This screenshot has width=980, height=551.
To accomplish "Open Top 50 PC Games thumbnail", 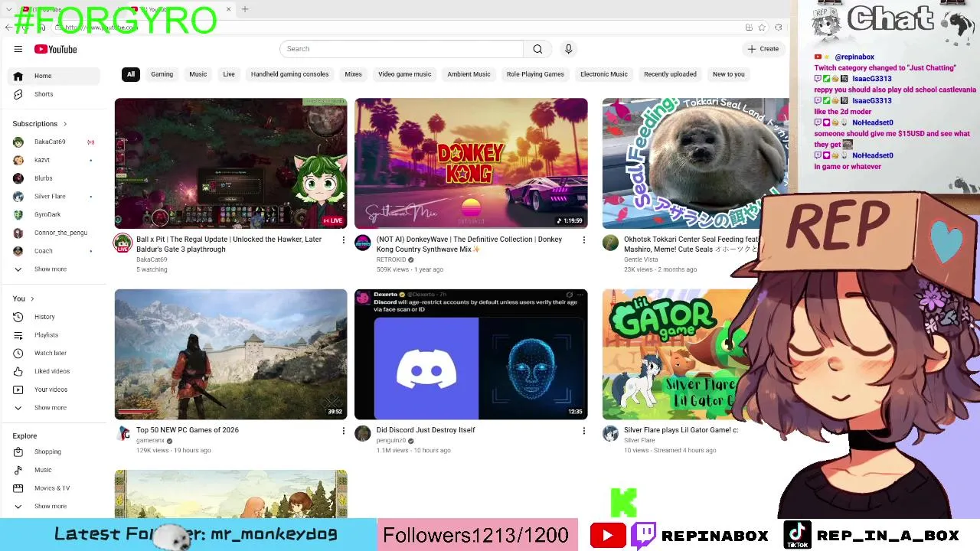I will coord(230,354).
